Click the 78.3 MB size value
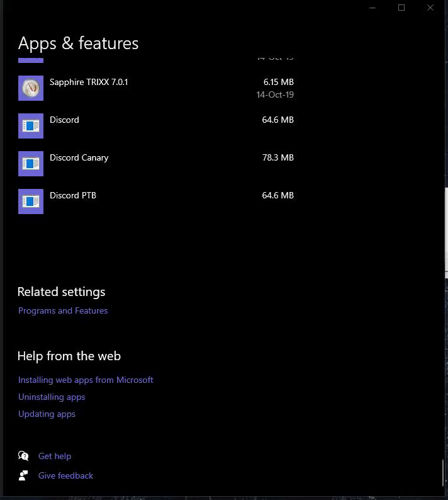This screenshot has height=500, width=448. [278, 157]
